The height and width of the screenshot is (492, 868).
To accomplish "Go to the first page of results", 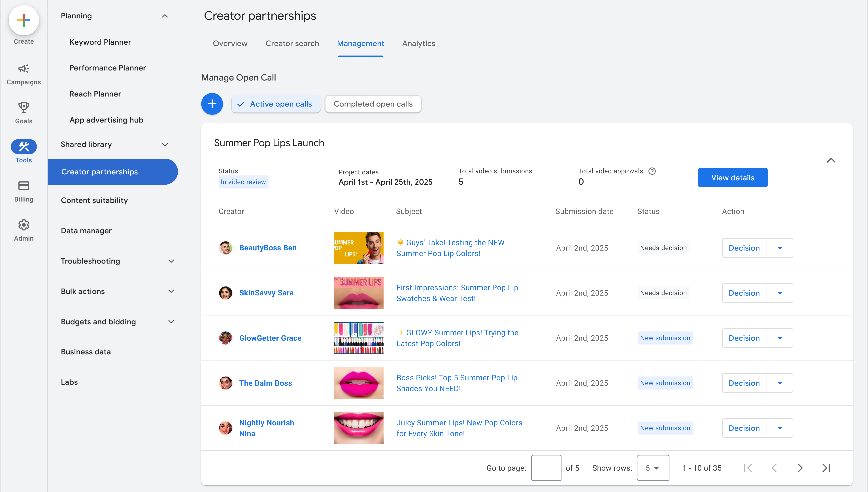I will coord(748,468).
